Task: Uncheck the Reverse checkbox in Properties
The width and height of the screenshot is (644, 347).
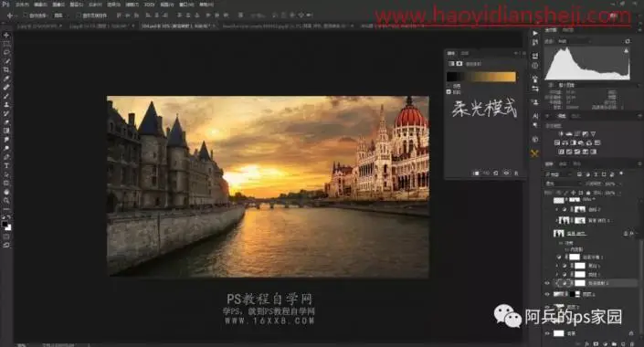Action: [449, 92]
